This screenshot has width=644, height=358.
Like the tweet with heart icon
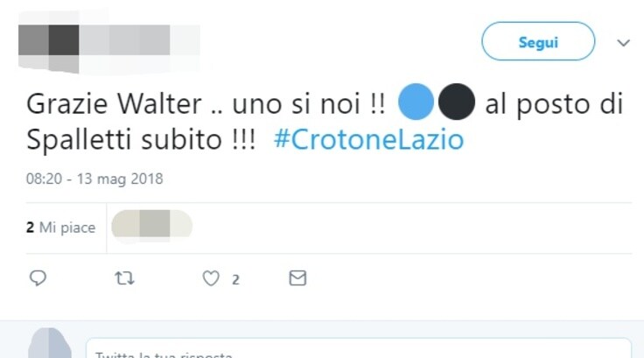click(x=211, y=278)
